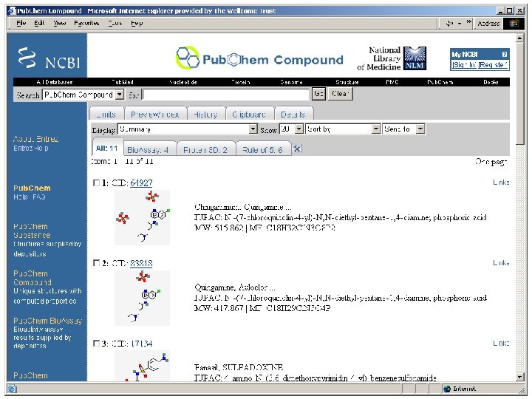
Task: Click the Internet Explorer icon in title bar
Action: (12, 11)
